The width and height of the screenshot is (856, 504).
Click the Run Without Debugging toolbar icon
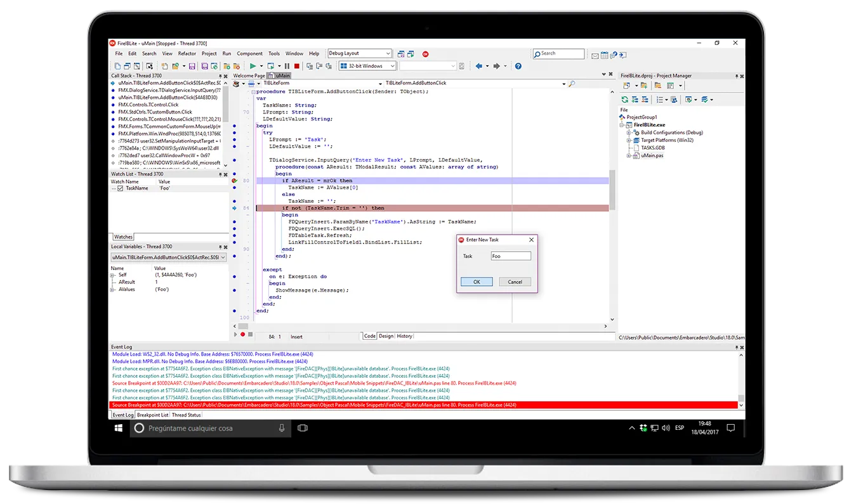pos(270,66)
